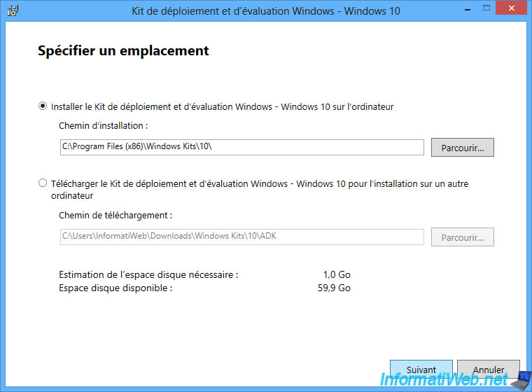Click the download path field with ADK folder
Screen dimensions: 532x392
[x=241, y=237]
